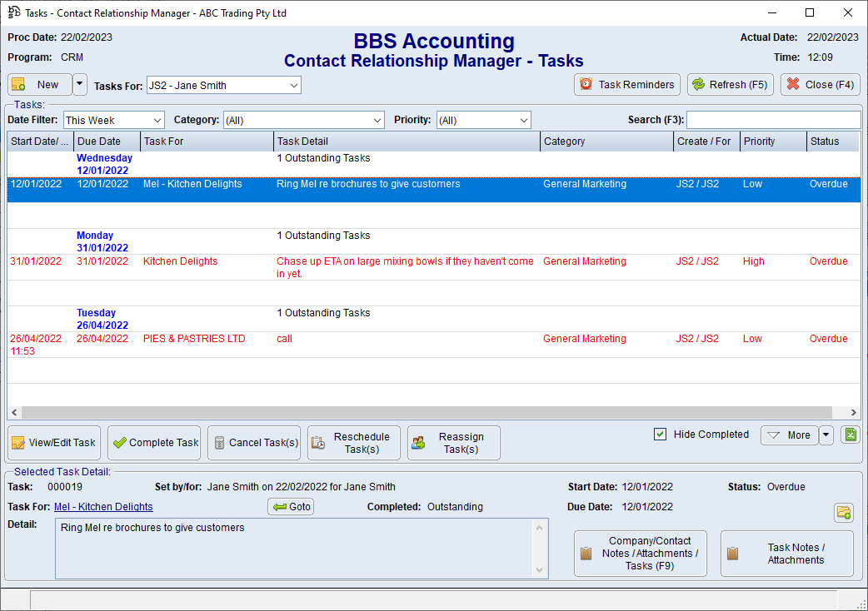The image size is (868, 611).
Task: Click in the Search (F3) field
Action: (773, 119)
